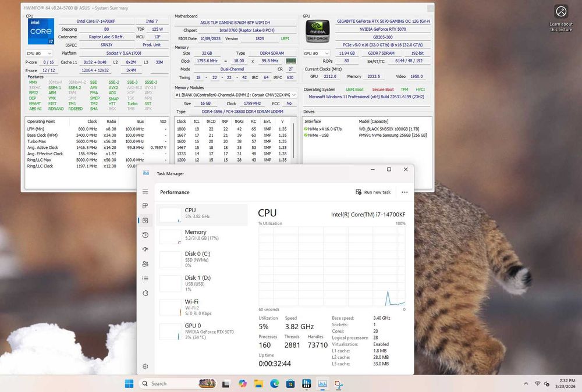Screen dimensions: 582x392
Task: Open the clock and date flyout
Action: (565, 383)
